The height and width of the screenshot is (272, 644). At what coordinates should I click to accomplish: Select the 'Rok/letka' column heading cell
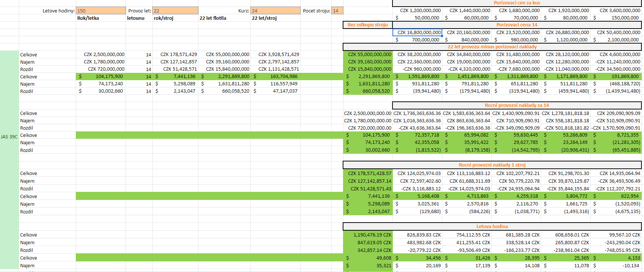pyautogui.click(x=100, y=18)
